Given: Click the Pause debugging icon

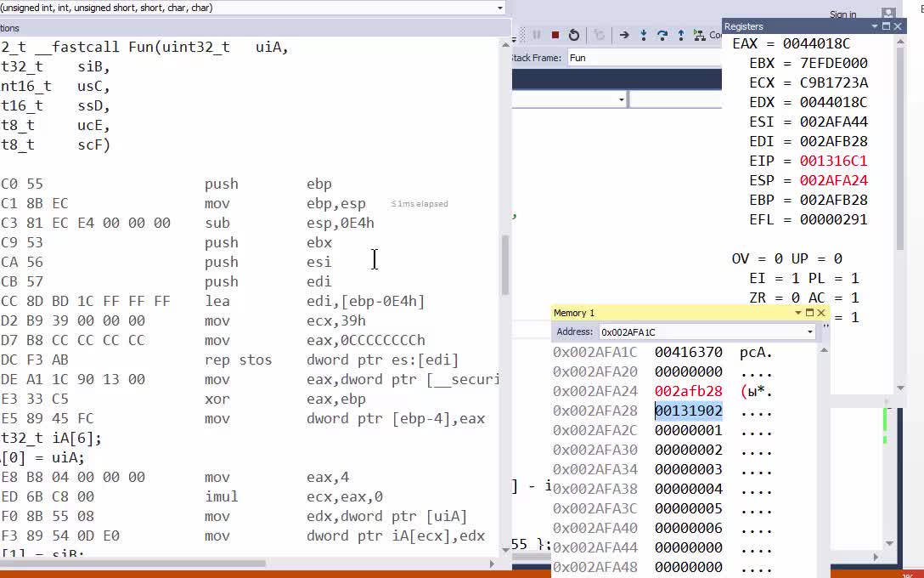Looking at the screenshot, I should click(x=536, y=35).
